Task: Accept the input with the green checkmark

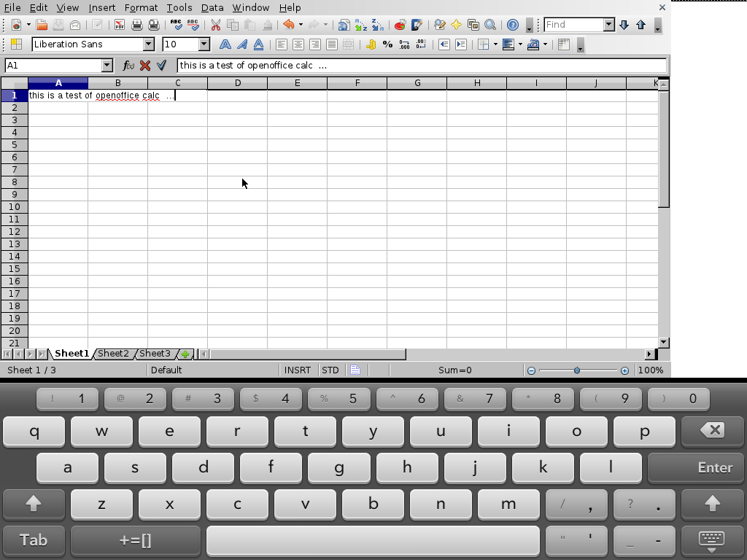Action: point(162,66)
